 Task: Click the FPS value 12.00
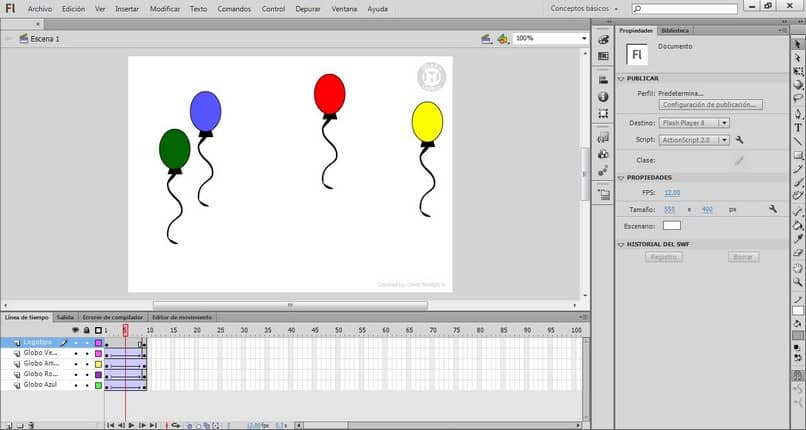point(672,192)
